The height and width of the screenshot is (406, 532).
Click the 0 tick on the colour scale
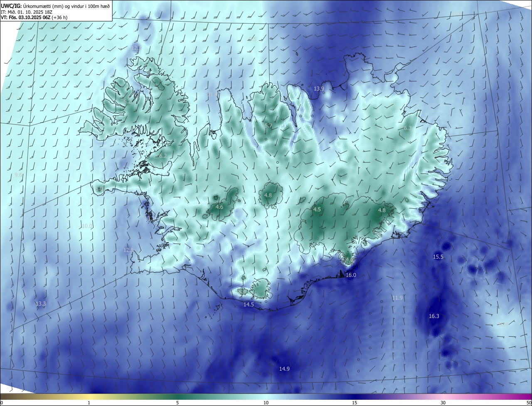(x=2, y=403)
